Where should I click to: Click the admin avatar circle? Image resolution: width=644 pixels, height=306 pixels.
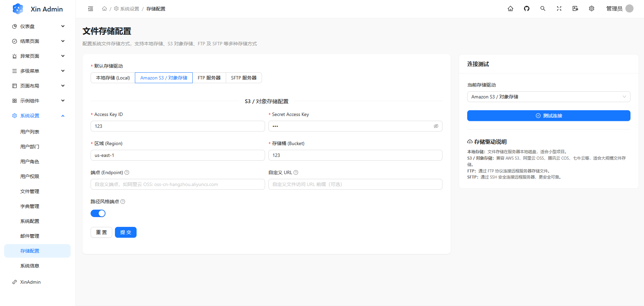click(x=629, y=8)
